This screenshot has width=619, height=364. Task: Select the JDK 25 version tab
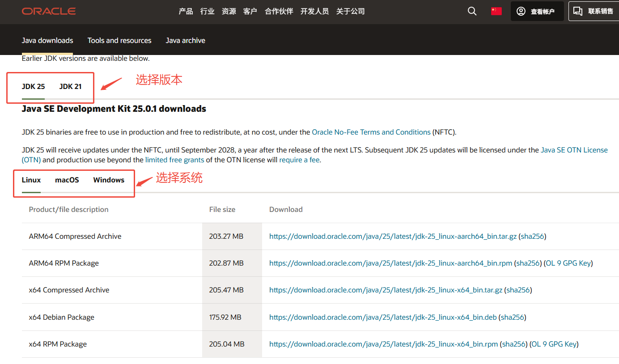pos(34,86)
